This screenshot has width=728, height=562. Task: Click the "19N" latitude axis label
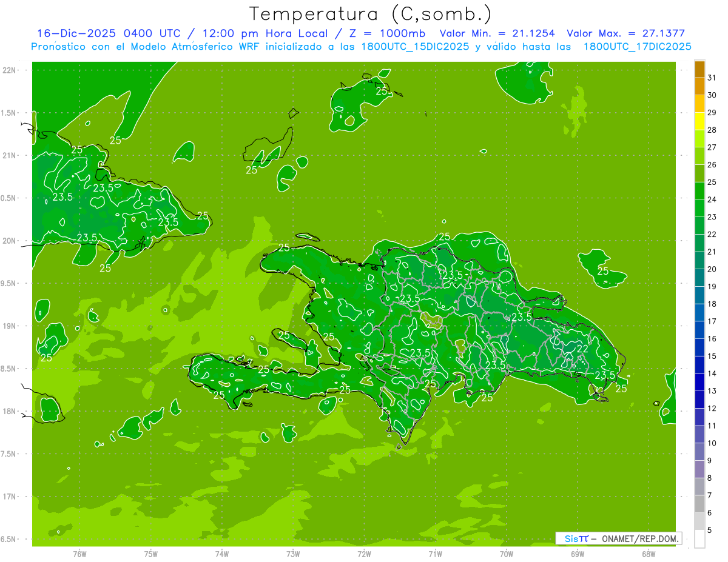tap(9, 326)
